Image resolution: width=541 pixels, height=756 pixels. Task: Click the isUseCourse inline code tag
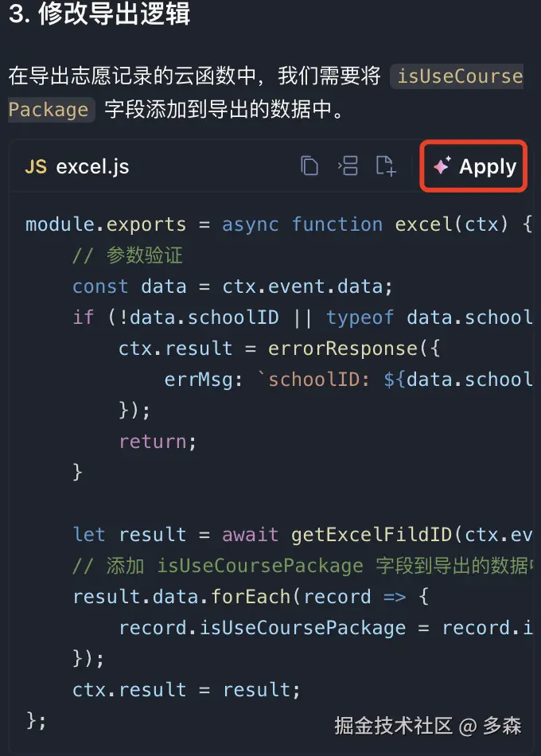459,76
